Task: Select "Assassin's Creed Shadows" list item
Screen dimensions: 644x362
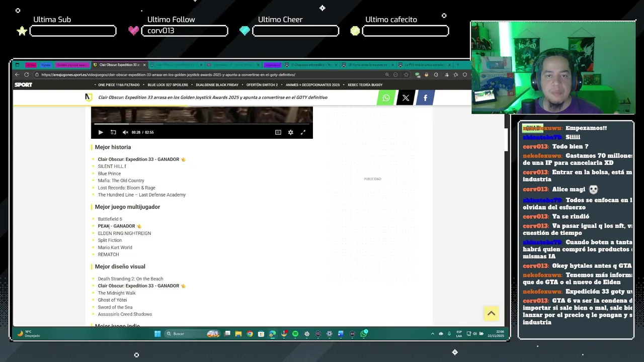Action: click(x=125, y=314)
